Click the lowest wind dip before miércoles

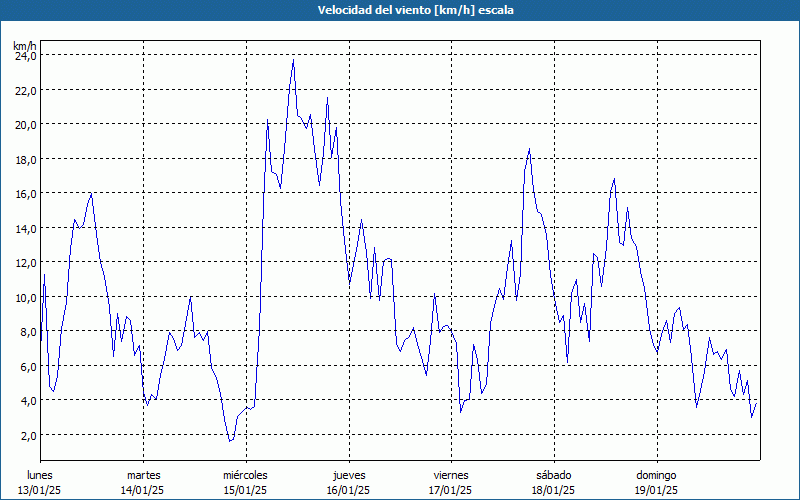coord(230,441)
